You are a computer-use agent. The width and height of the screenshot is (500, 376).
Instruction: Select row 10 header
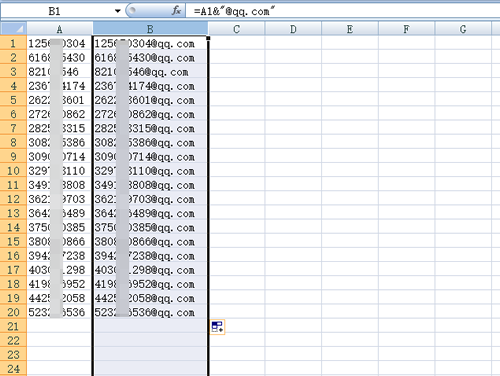[13, 171]
